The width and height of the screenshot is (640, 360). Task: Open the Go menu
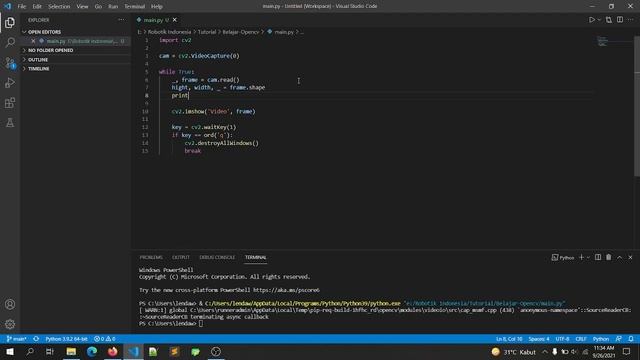click(x=98, y=6)
